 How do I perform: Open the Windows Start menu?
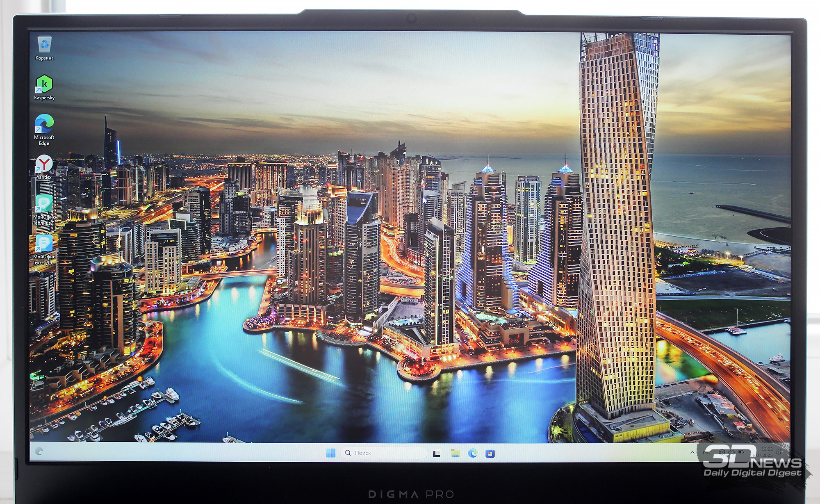tap(330, 453)
